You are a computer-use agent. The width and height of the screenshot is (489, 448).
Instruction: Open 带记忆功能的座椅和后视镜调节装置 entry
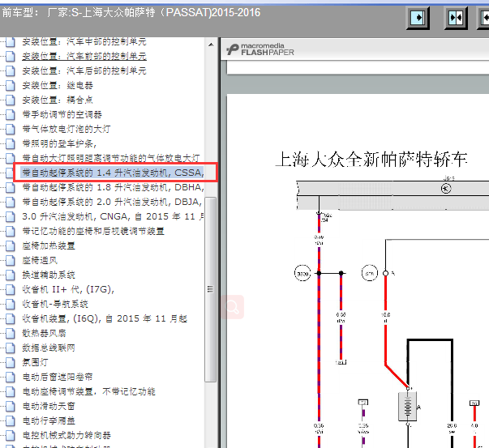pyautogui.click(x=93, y=231)
